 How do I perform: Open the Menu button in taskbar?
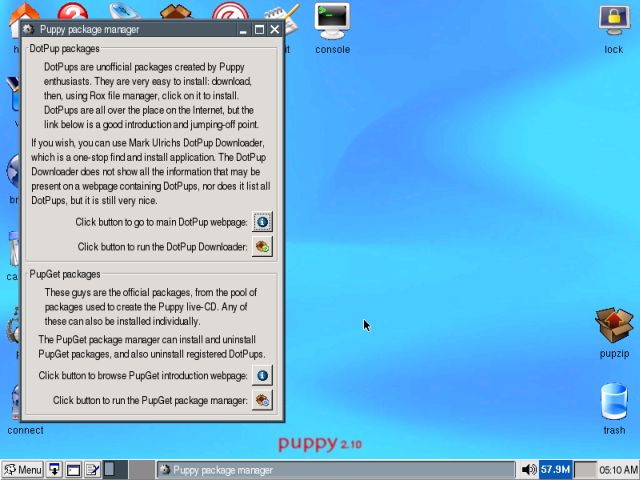click(22, 470)
